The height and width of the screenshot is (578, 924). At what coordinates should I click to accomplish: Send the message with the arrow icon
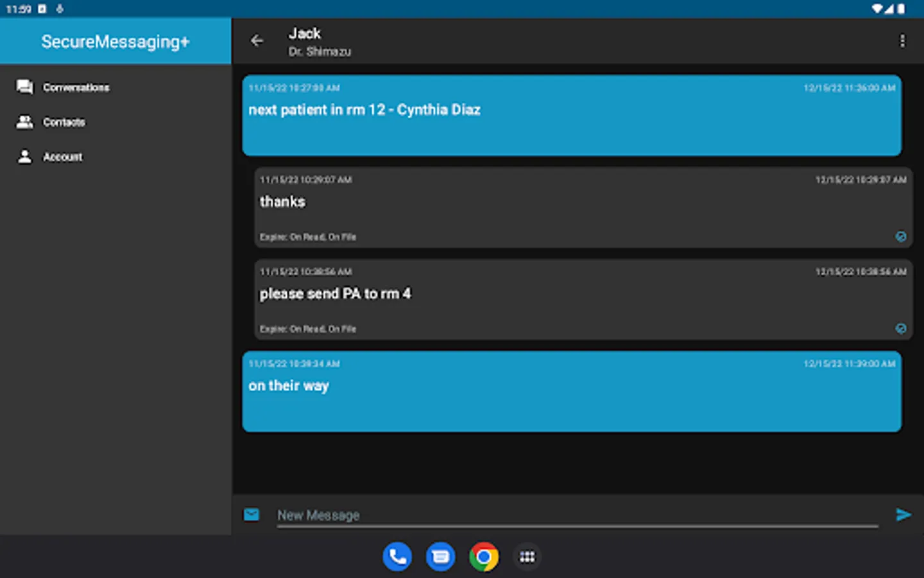[x=903, y=514]
